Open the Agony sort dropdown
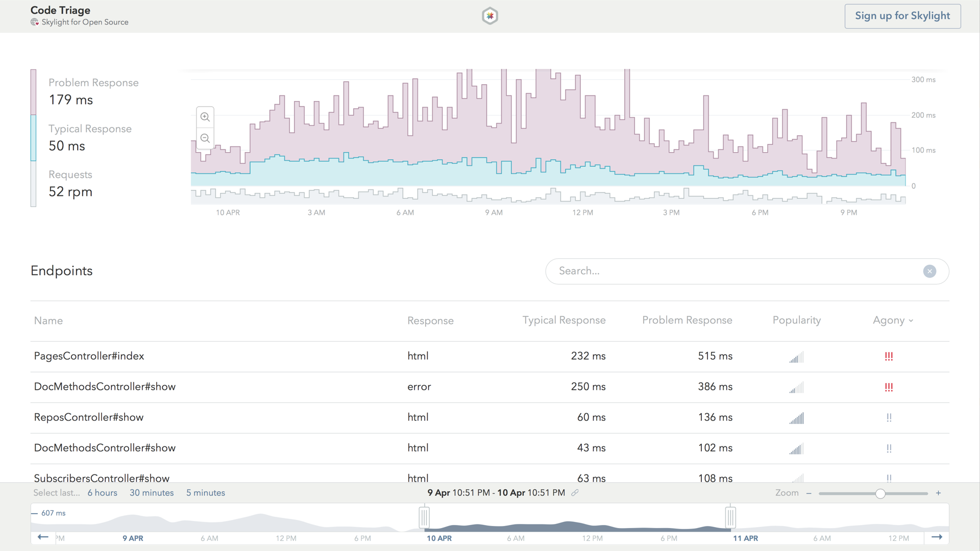 [x=893, y=320]
